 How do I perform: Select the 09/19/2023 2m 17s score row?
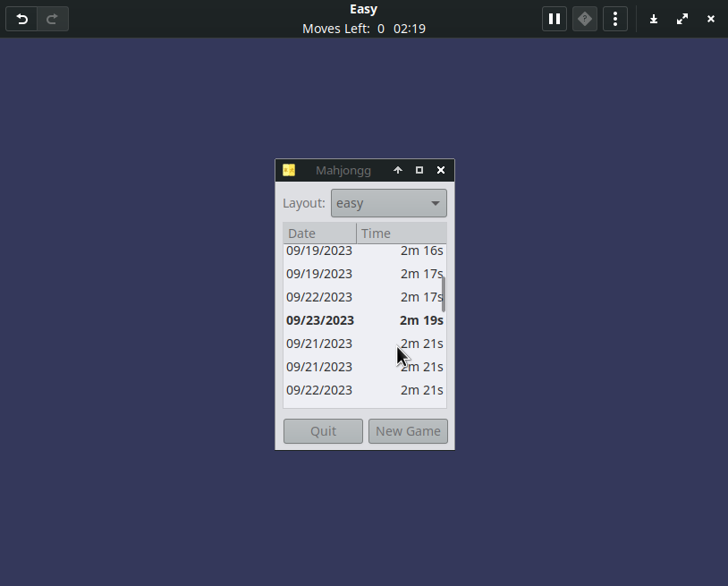coord(365,274)
